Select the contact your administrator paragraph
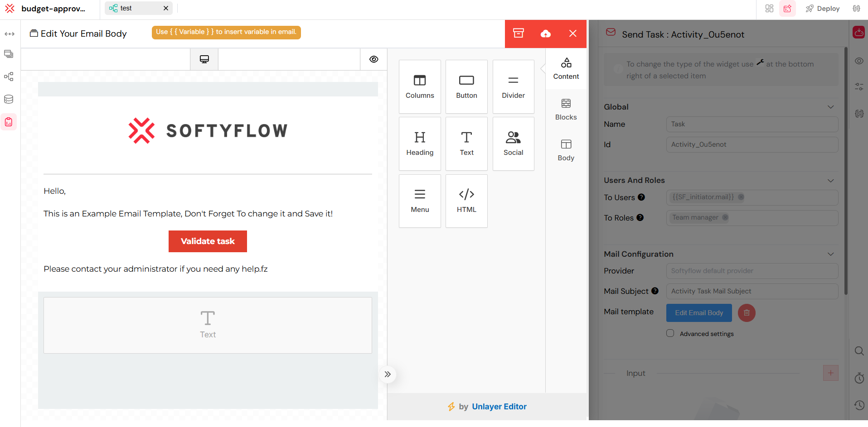Screen dimensions: 868x427 point(155,269)
